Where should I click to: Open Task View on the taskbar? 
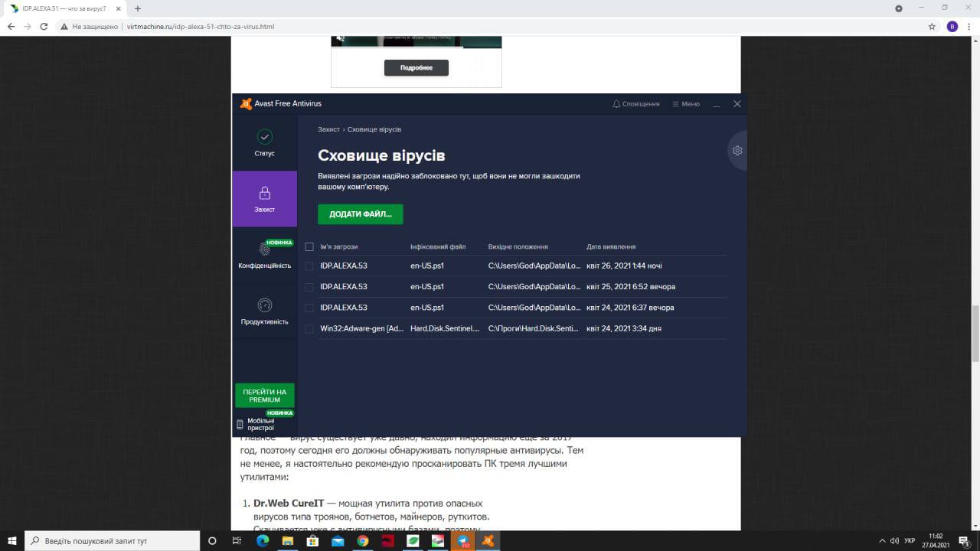(237, 541)
